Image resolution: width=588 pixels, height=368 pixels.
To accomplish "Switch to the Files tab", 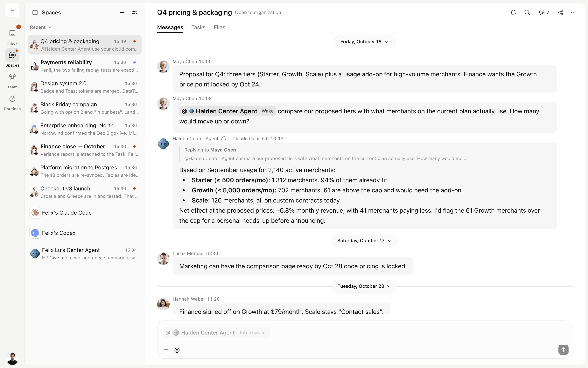I will click(x=219, y=27).
